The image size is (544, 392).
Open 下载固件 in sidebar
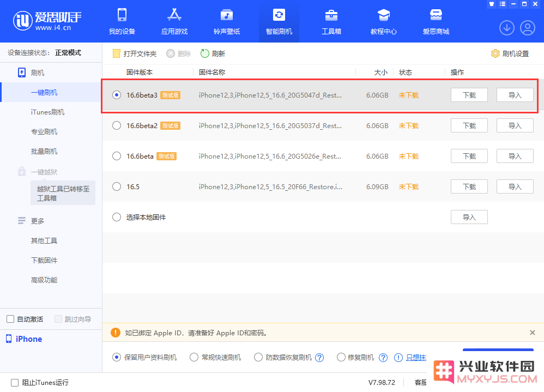click(44, 260)
